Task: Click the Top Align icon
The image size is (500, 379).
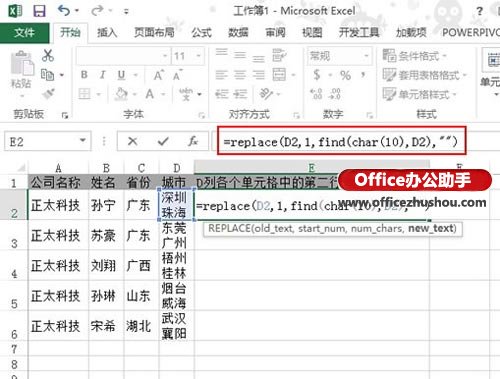Action: 221,52
